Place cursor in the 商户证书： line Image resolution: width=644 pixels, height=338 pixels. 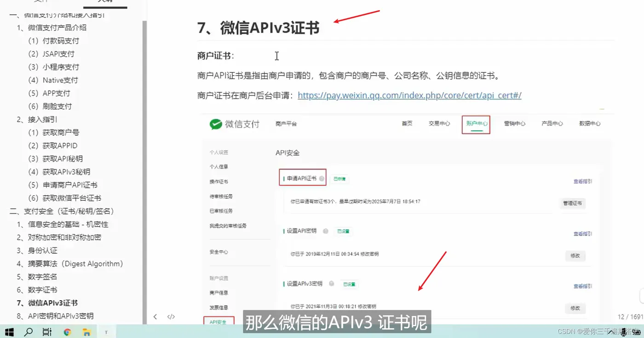pyautogui.click(x=215, y=56)
